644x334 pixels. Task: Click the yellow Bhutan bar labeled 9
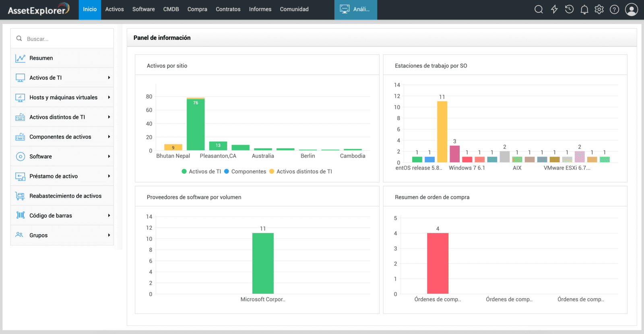pos(173,147)
